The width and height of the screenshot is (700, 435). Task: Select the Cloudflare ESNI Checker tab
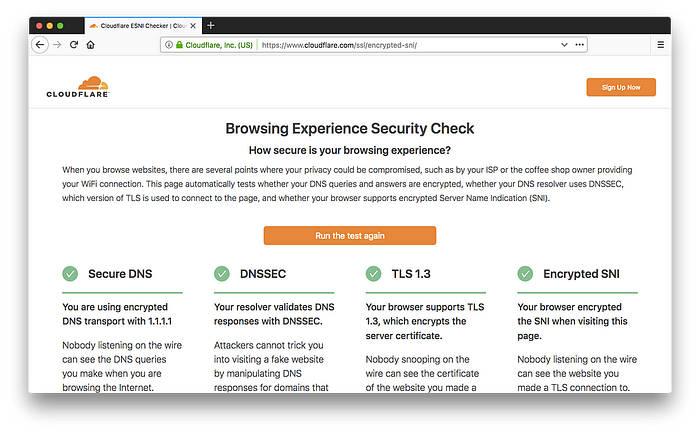pos(142,25)
